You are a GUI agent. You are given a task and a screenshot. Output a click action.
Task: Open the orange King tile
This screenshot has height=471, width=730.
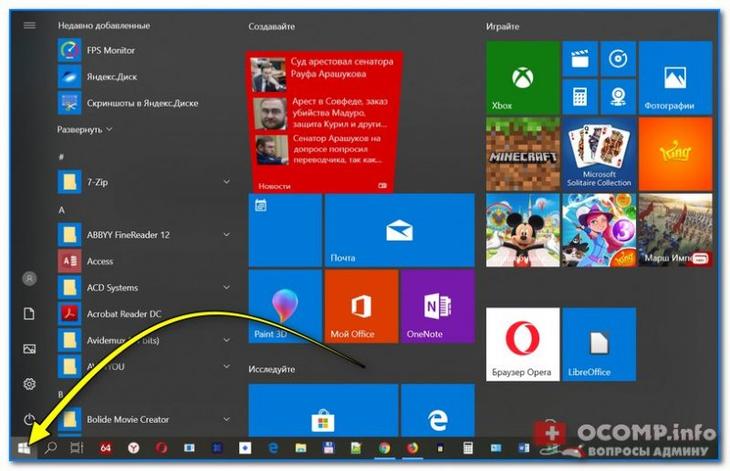click(x=675, y=154)
